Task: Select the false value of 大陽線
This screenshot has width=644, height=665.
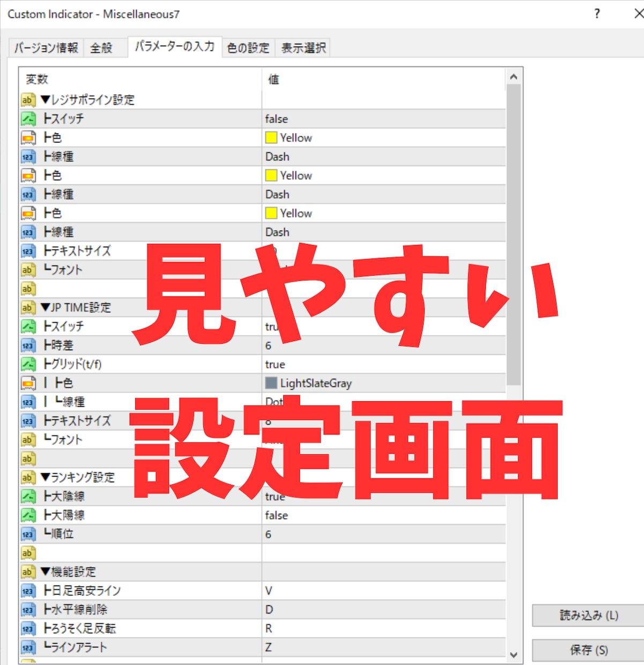Action: point(277,515)
